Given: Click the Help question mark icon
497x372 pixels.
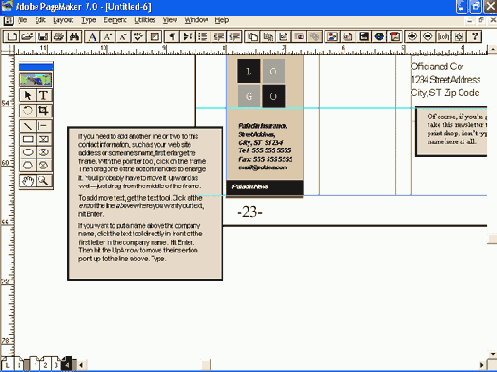Looking at the screenshot, I should 475,37.
